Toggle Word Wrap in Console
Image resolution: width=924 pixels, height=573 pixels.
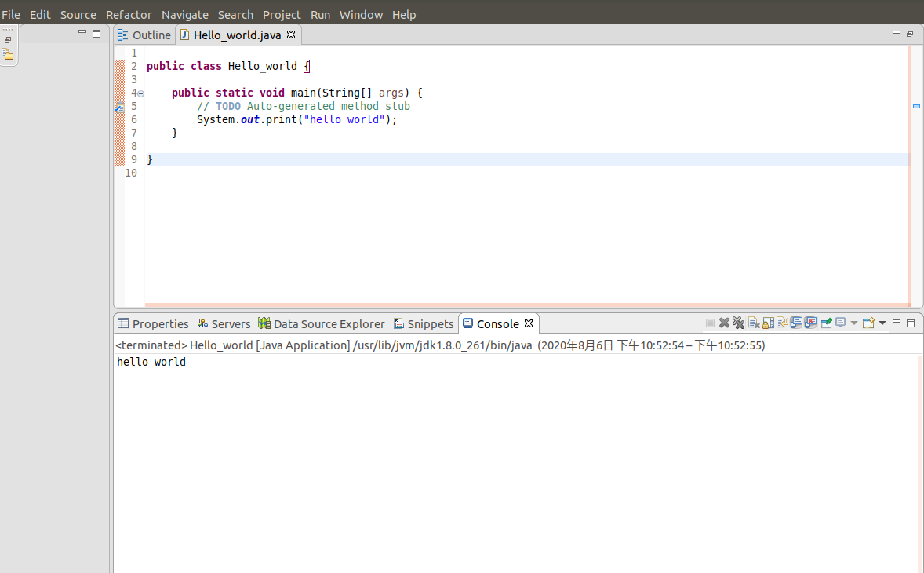click(782, 323)
